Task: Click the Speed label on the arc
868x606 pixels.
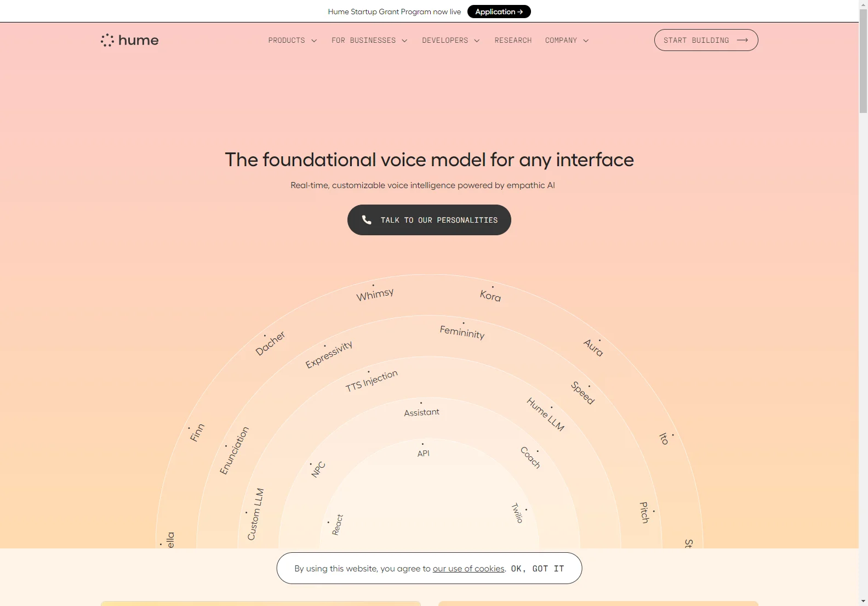Action: pyautogui.click(x=583, y=393)
